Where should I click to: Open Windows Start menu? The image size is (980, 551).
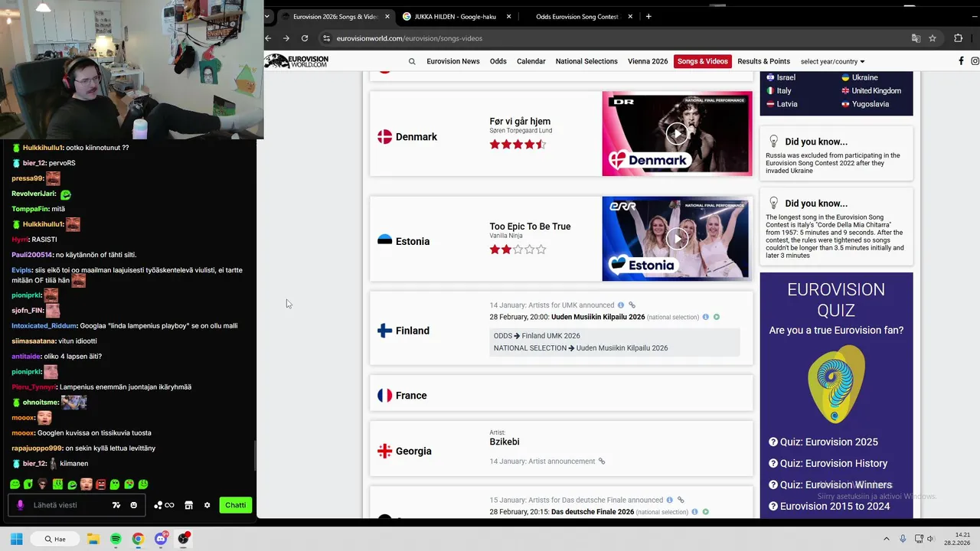click(x=16, y=539)
